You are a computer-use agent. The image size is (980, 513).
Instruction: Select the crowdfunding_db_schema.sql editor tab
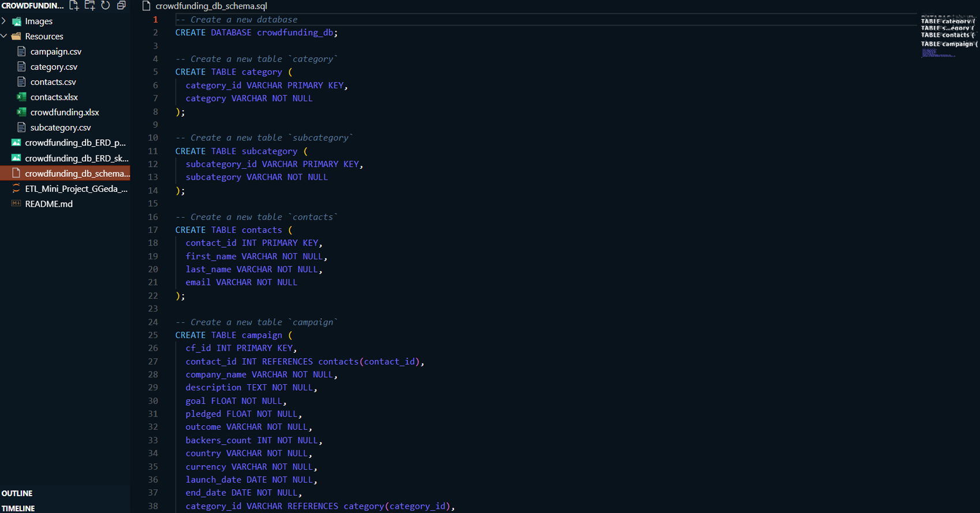click(211, 6)
